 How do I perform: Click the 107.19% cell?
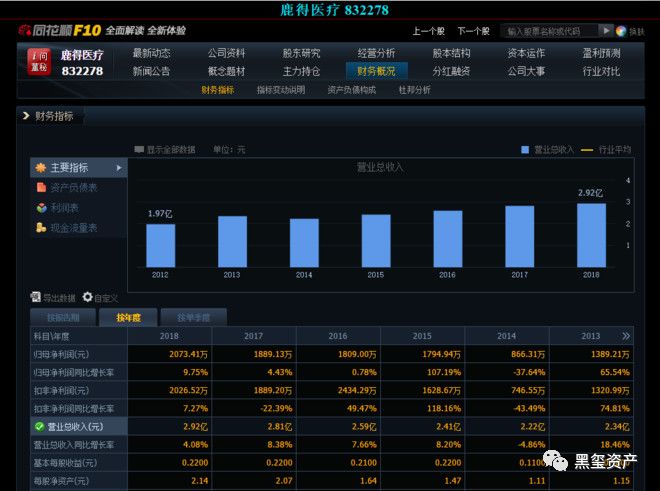[444, 372]
